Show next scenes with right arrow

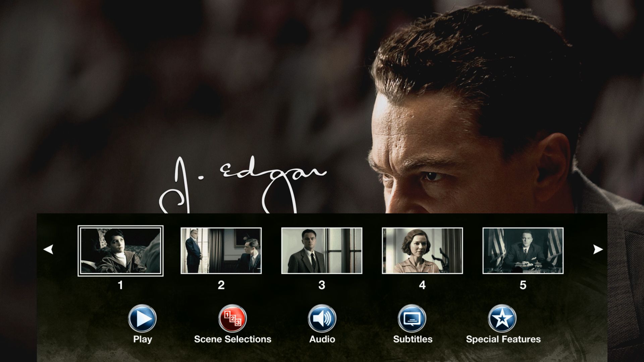pyautogui.click(x=598, y=249)
